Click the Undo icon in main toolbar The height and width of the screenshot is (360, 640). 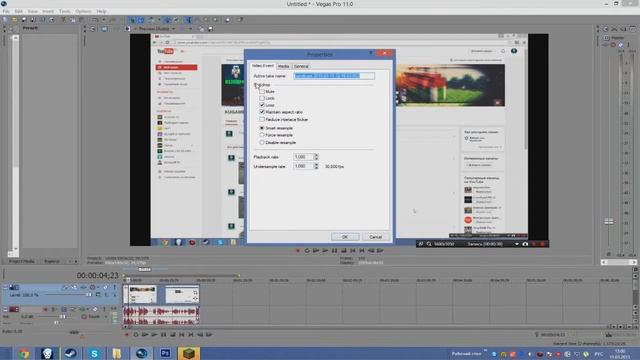click(x=95, y=20)
